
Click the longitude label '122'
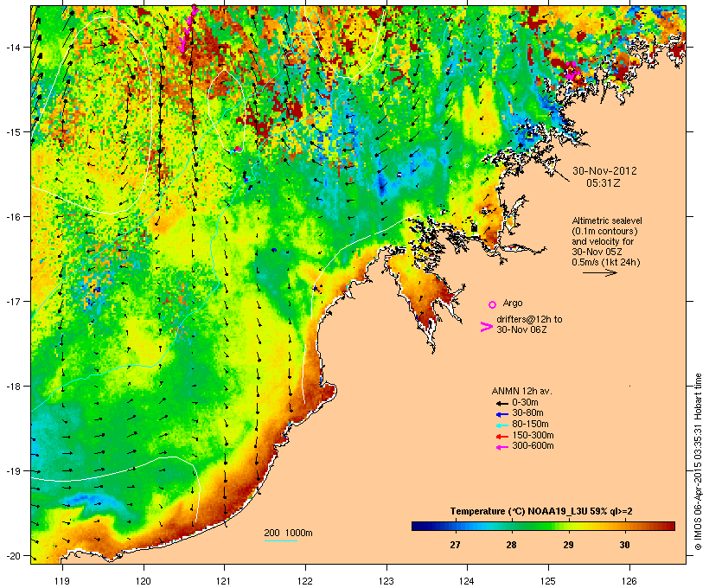pyautogui.click(x=305, y=581)
